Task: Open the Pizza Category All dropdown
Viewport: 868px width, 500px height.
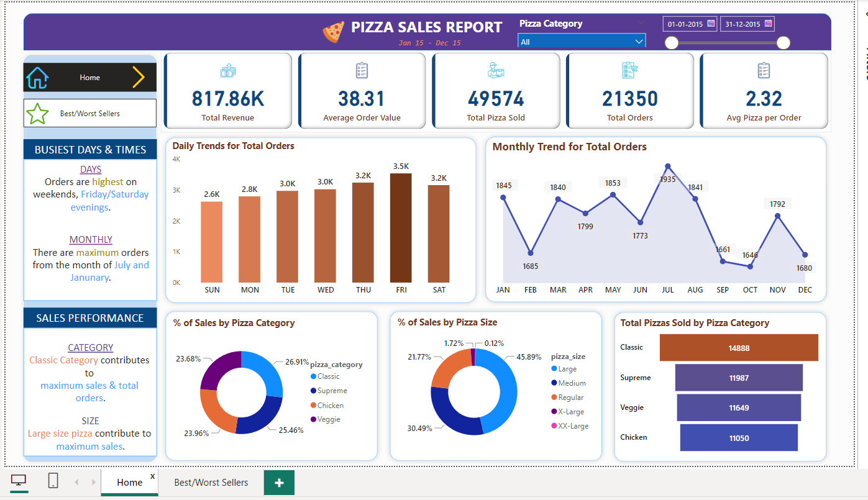Action: pos(638,40)
